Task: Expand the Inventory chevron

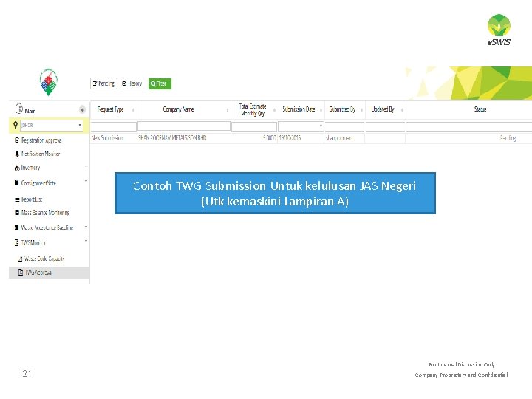Action: pos(86,166)
